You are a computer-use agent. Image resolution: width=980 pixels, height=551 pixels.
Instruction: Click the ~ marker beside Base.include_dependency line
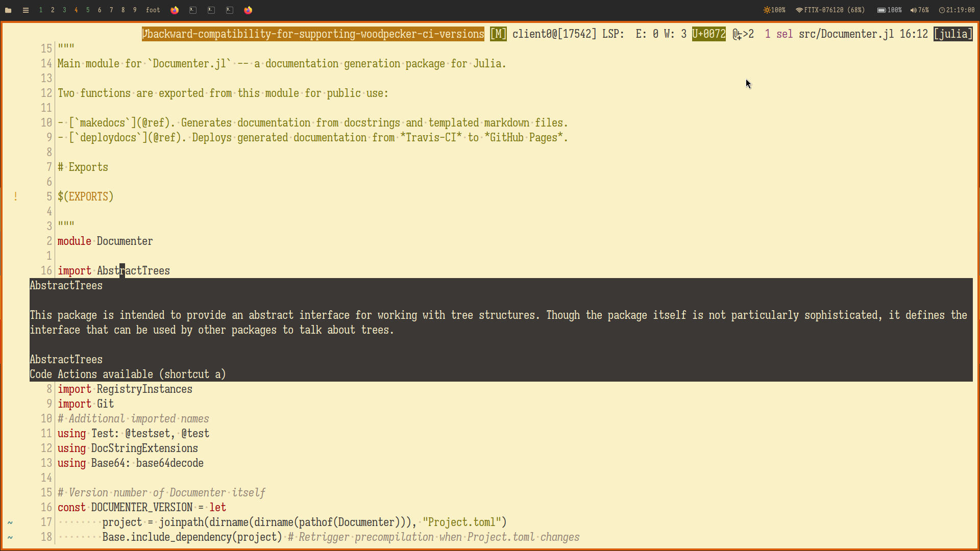[x=10, y=537]
